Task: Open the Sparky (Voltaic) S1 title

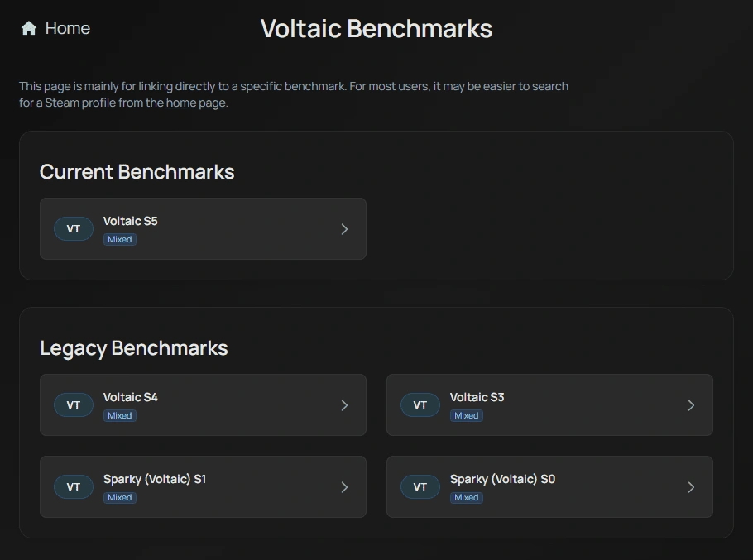Action: (x=155, y=480)
